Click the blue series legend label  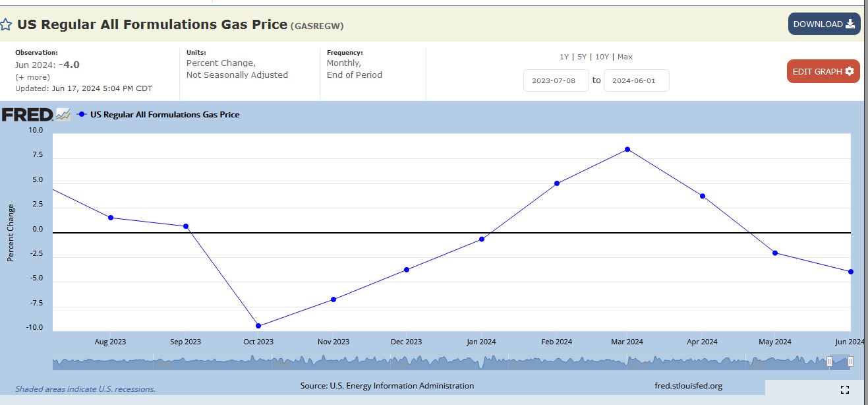[164, 115]
